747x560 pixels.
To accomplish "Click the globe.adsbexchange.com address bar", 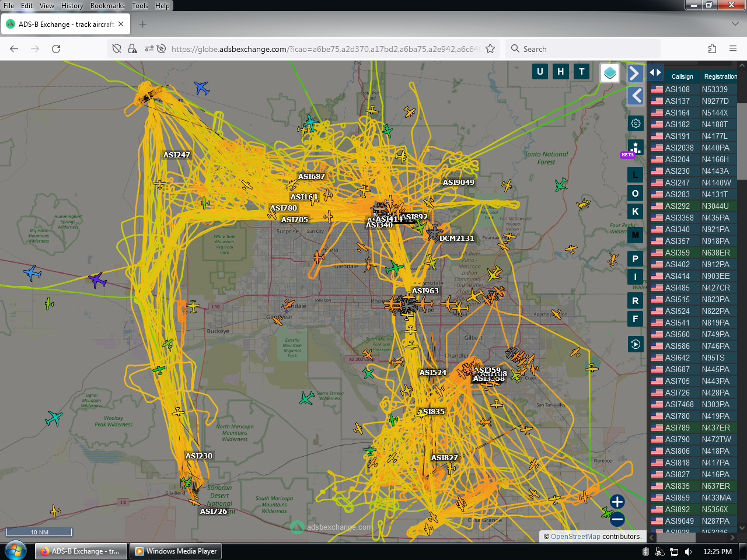I will pos(324,49).
